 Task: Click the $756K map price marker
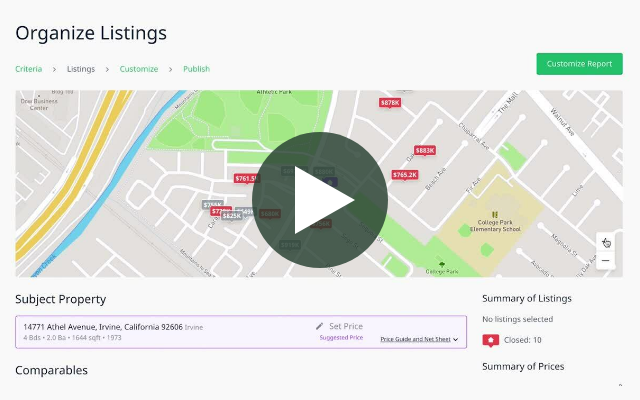321,224
